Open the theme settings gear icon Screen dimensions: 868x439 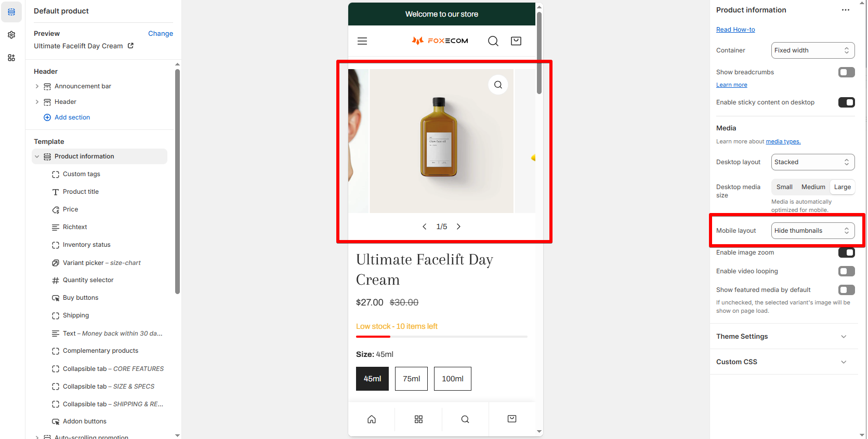pyautogui.click(x=11, y=35)
